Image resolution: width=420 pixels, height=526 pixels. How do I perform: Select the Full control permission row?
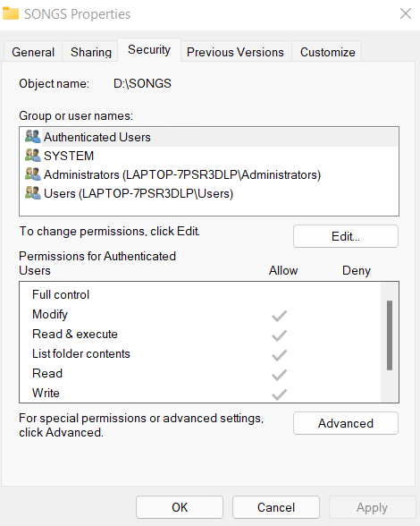[200, 294]
